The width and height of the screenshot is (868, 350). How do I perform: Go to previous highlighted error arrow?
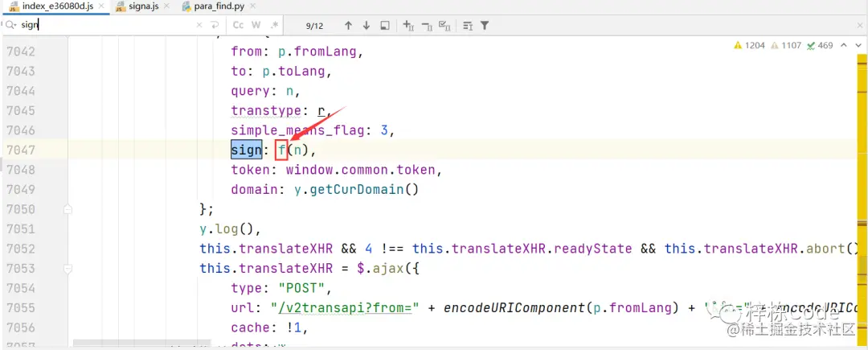click(x=844, y=45)
